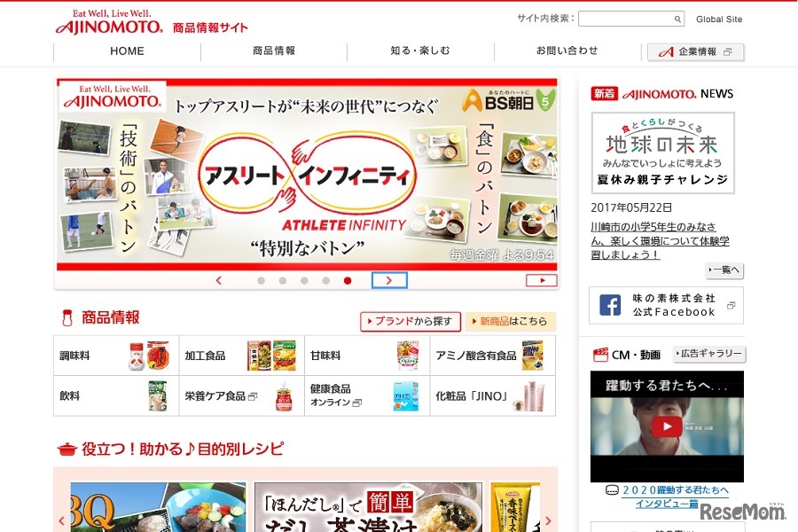Click the 新商品はこちら button
The image size is (798, 532).
click(x=510, y=321)
